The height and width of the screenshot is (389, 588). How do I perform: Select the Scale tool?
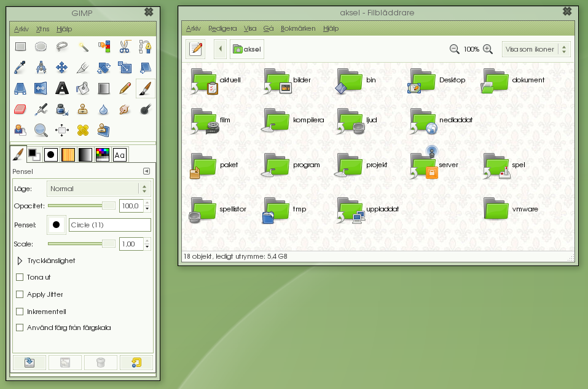click(125, 68)
